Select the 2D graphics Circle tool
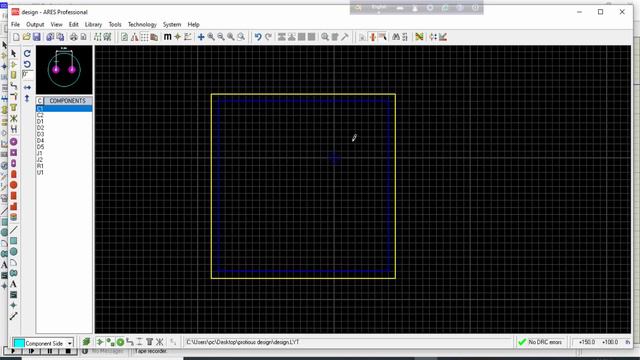Image resolution: width=640 pixels, height=360 pixels. 13,251
